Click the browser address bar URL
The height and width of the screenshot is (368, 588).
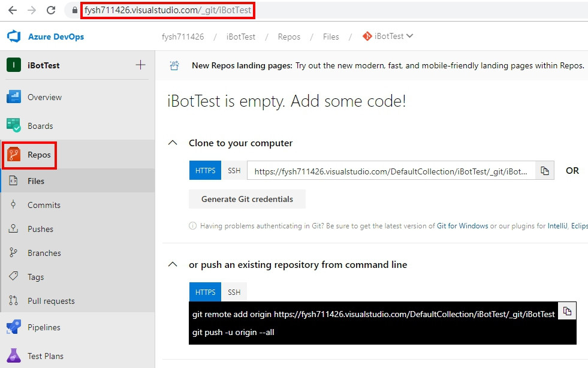[x=168, y=10]
